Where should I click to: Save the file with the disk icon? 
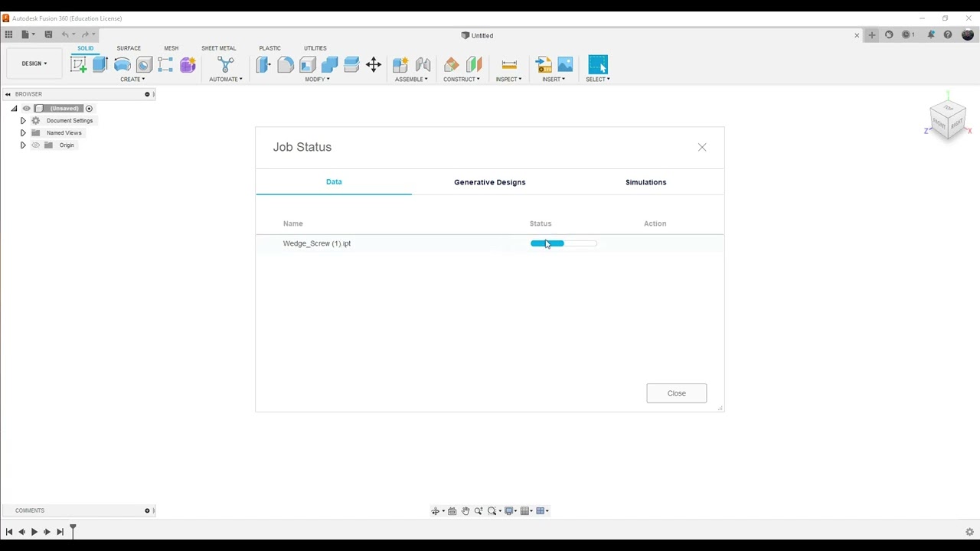[x=48, y=34]
